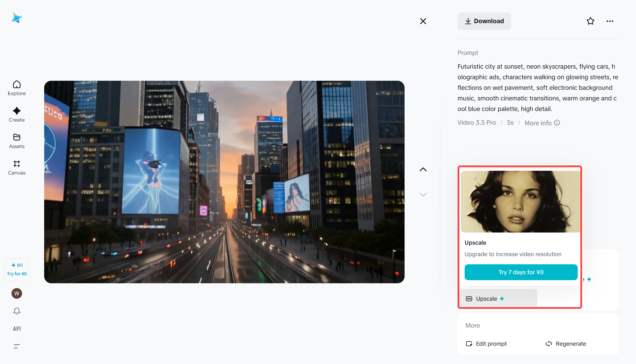Open the API page

[x=17, y=328]
